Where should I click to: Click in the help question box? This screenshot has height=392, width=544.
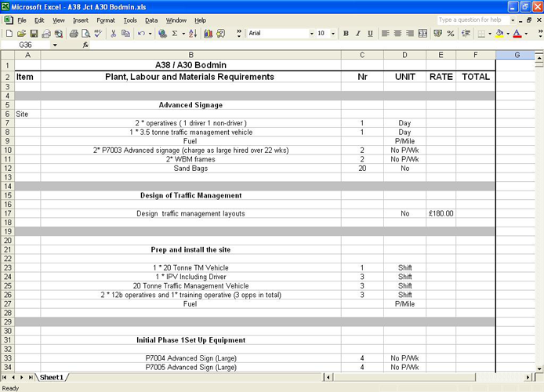pyautogui.click(x=473, y=20)
